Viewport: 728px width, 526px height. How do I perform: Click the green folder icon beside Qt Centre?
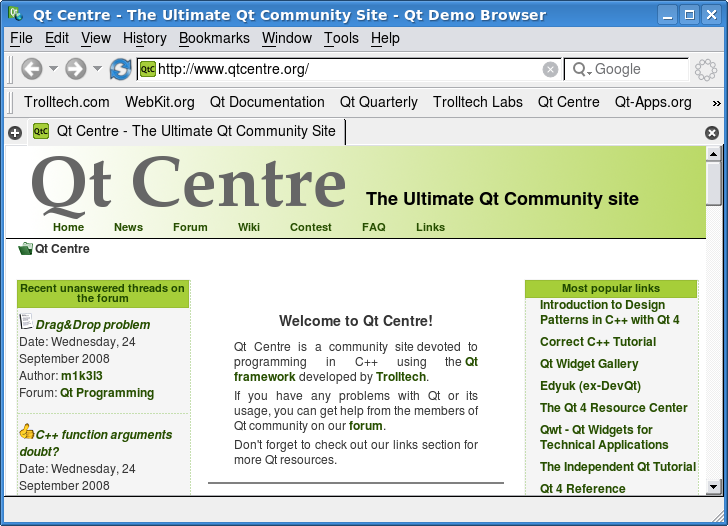25,248
